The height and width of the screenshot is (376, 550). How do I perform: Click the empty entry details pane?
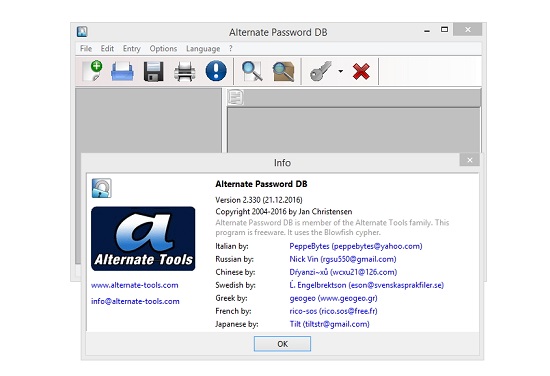point(354,130)
